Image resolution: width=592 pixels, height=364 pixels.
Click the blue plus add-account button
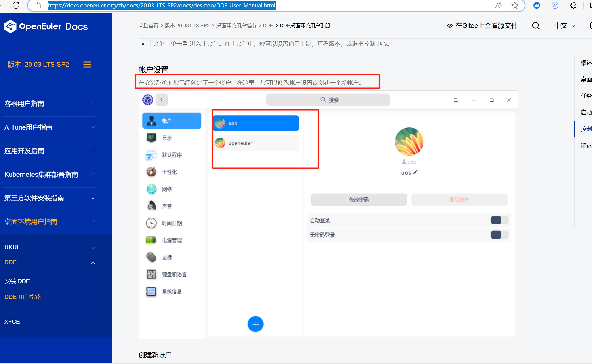tap(255, 324)
